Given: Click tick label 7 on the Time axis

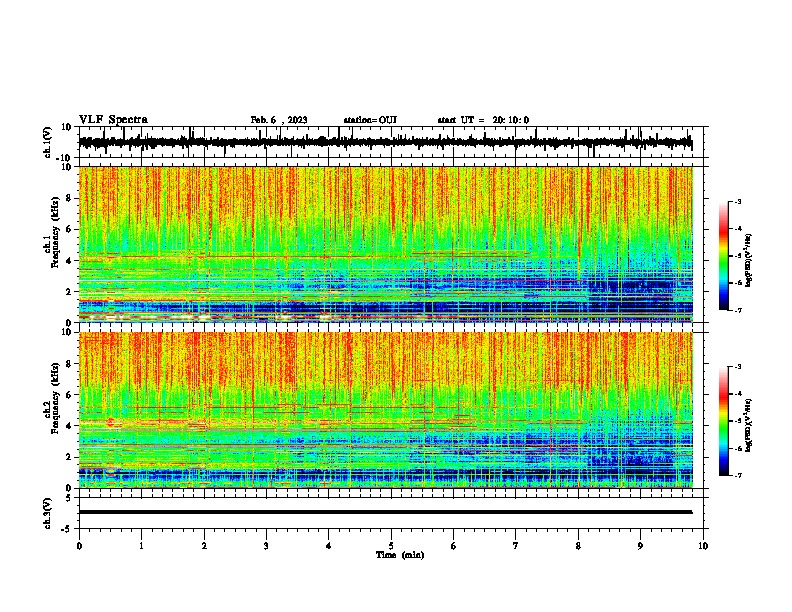Looking at the screenshot, I should 516,546.
